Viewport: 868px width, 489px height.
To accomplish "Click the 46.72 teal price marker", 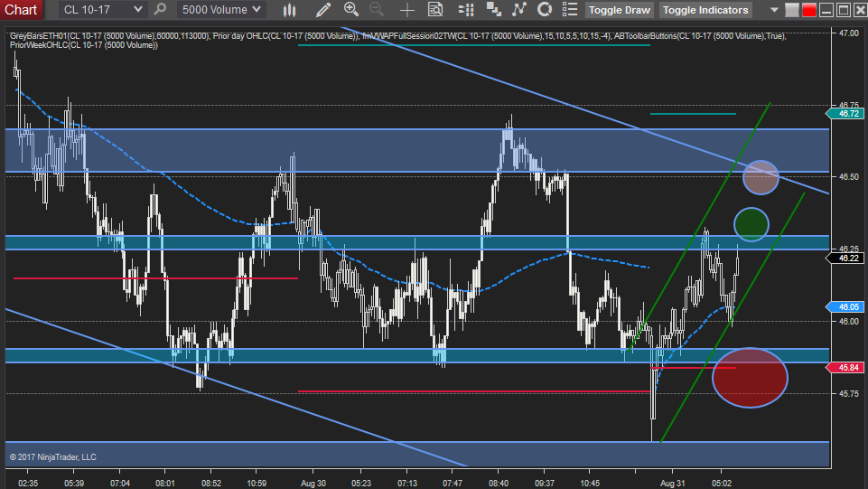I will (x=845, y=114).
